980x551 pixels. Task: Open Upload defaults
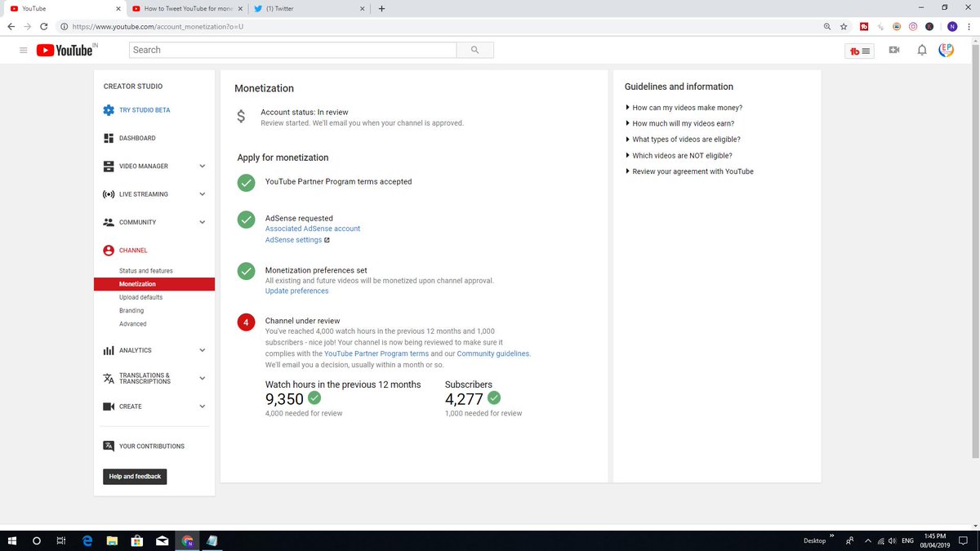pyautogui.click(x=140, y=297)
